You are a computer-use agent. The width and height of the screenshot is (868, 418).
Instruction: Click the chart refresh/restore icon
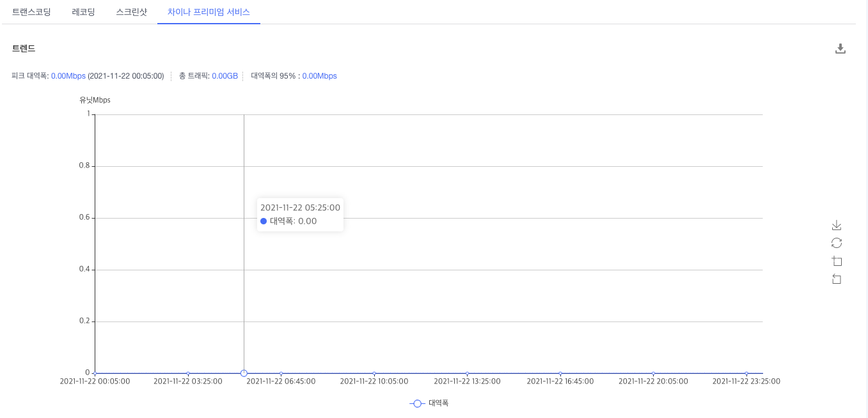click(836, 243)
